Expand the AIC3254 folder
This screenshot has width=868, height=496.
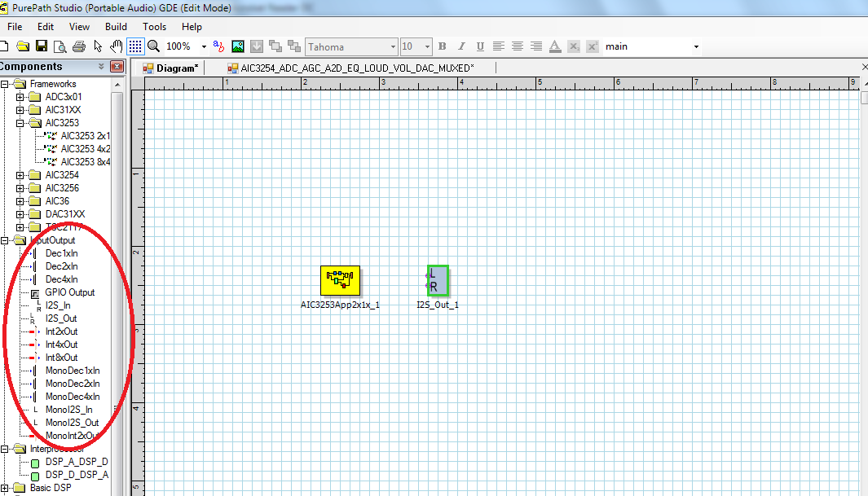20,175
